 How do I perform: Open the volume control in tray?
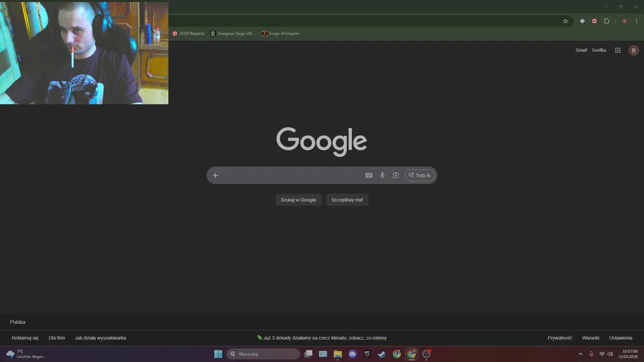pos(610,354)
